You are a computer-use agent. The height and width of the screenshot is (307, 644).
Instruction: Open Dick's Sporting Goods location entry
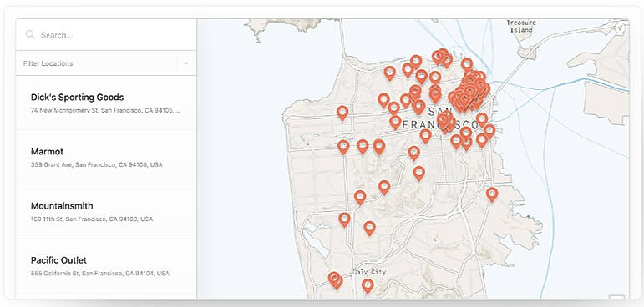[106, 103]
